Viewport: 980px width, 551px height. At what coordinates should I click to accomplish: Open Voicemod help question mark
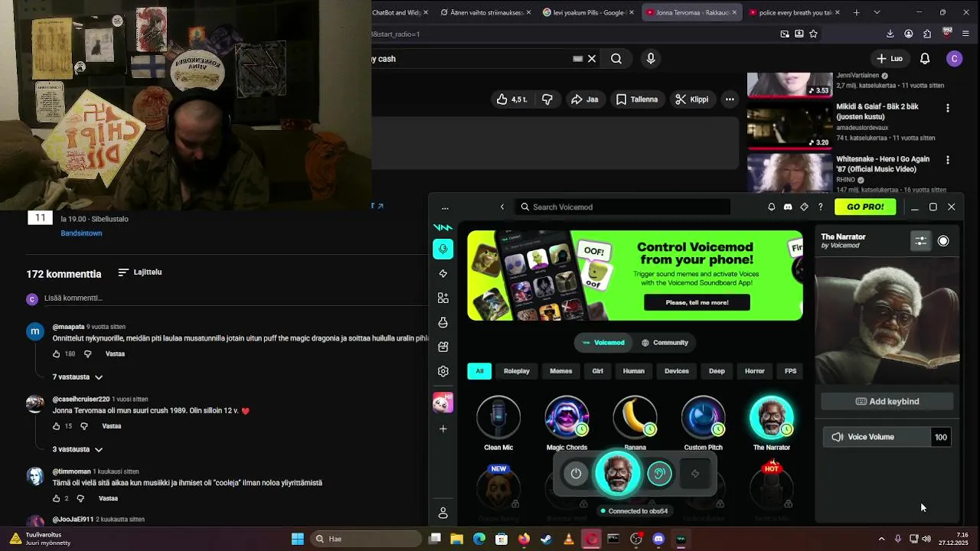click(x=820, y=207)
